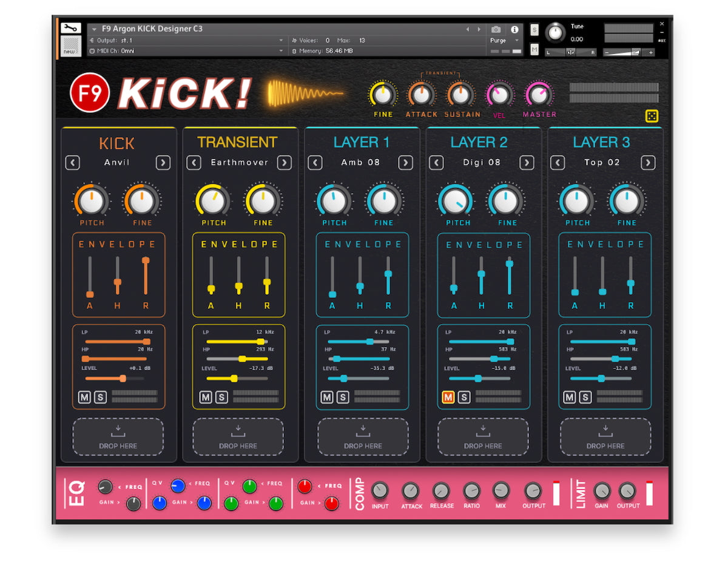
Task: Click the Layer 3 envelope Attack slider
Action: 575,276
